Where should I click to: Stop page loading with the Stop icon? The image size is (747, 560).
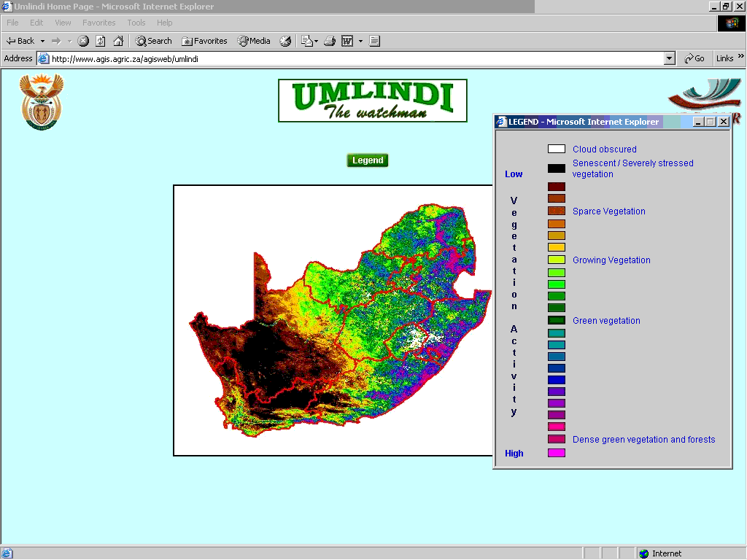pos(83,41)
